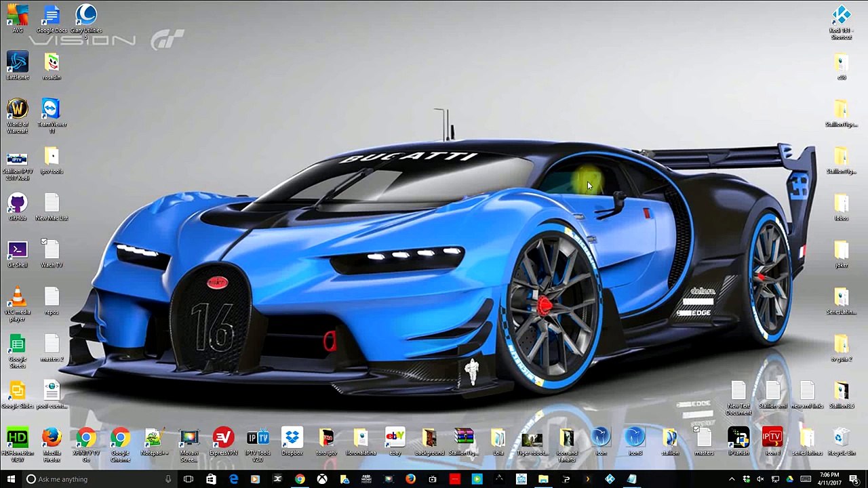Viewport: 868px width, 488px height.
Task: Open the Kodi 16.1 shortcut on desktop
Action: 842,22
